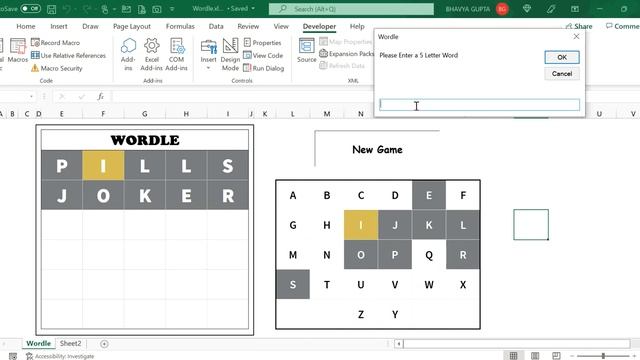Click the Microsoft premium diamond icon
This screenshot has width=640, height=360.
coord(527,9)
